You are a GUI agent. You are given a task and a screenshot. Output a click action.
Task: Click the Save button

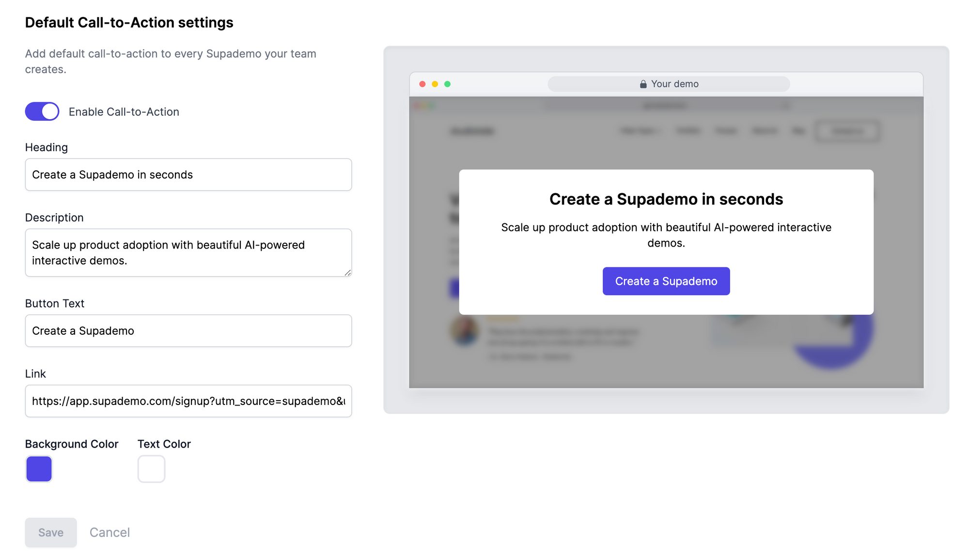click(51, 532)
